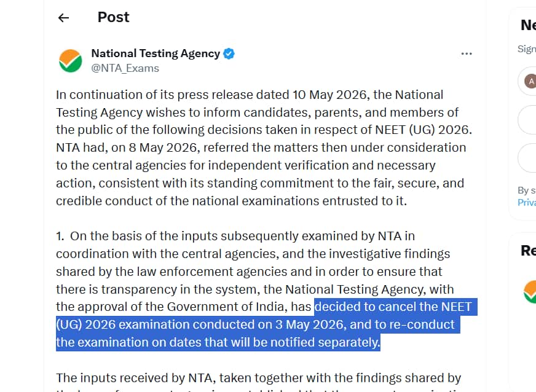Open the Privacy link in the sidebar

pos(526,202)
